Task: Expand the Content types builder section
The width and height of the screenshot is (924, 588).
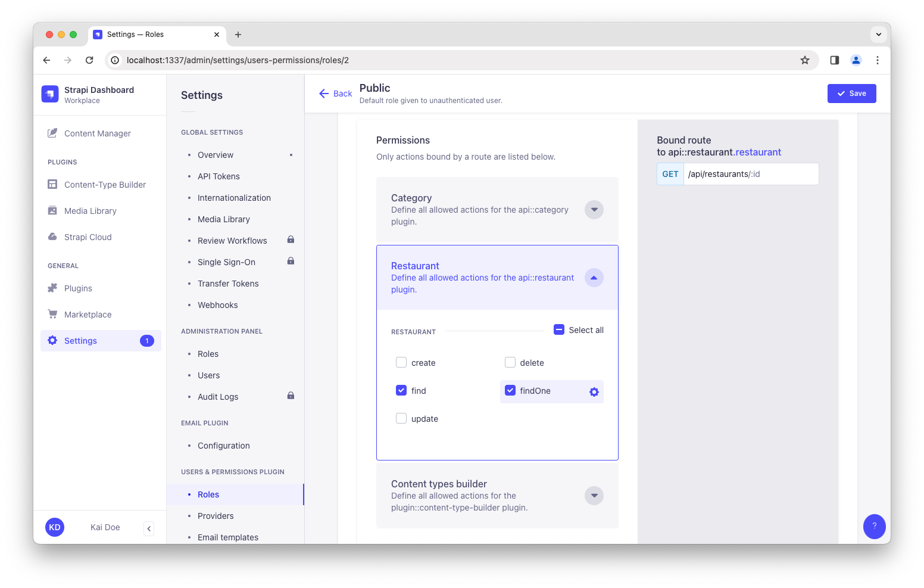Action: 594,495
